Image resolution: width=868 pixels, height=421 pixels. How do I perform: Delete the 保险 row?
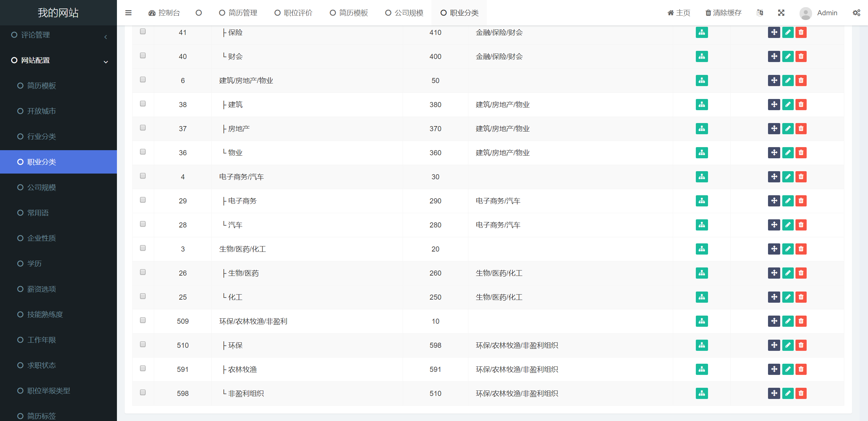pyautogui.click(x=801, y=33)
